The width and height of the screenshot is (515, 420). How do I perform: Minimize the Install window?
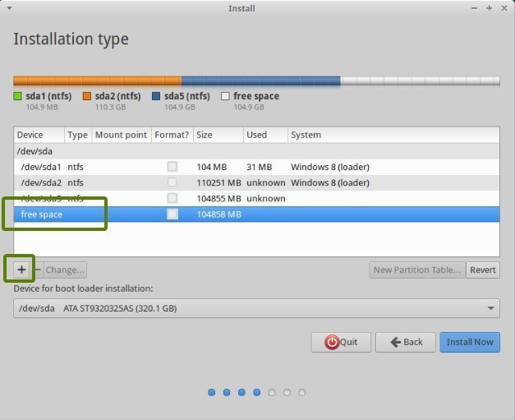474,8
